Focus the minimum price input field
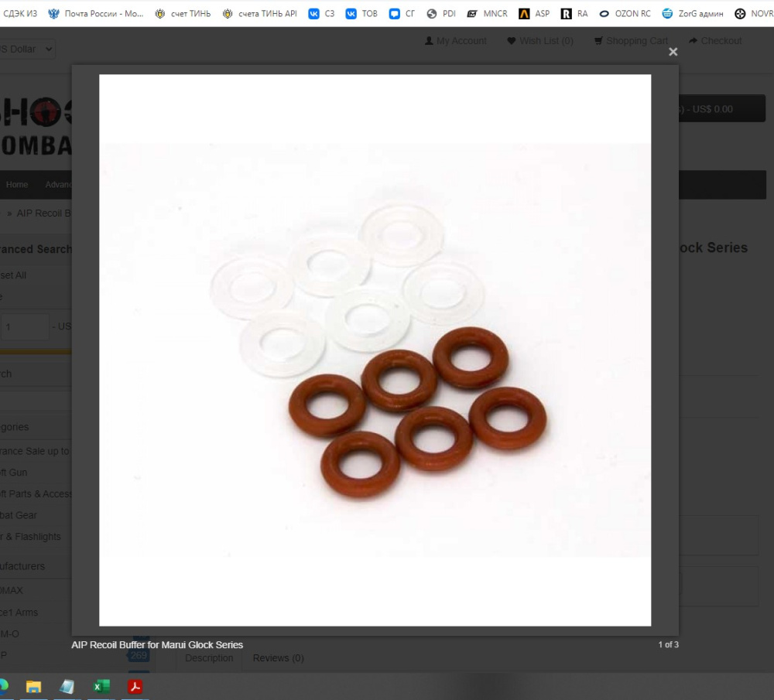This screenshot has width=774, height=700. (x=25, y=326)
